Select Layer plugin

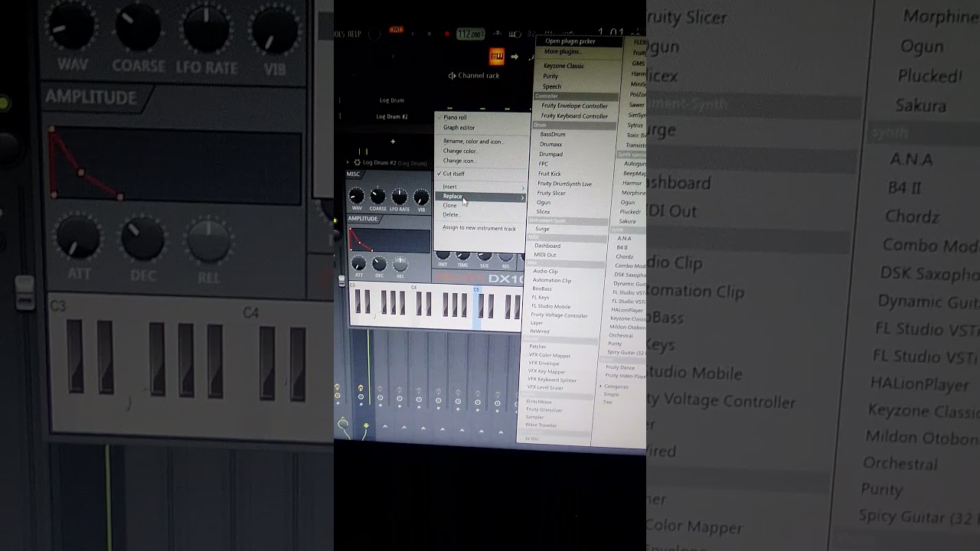pos(537,323)
